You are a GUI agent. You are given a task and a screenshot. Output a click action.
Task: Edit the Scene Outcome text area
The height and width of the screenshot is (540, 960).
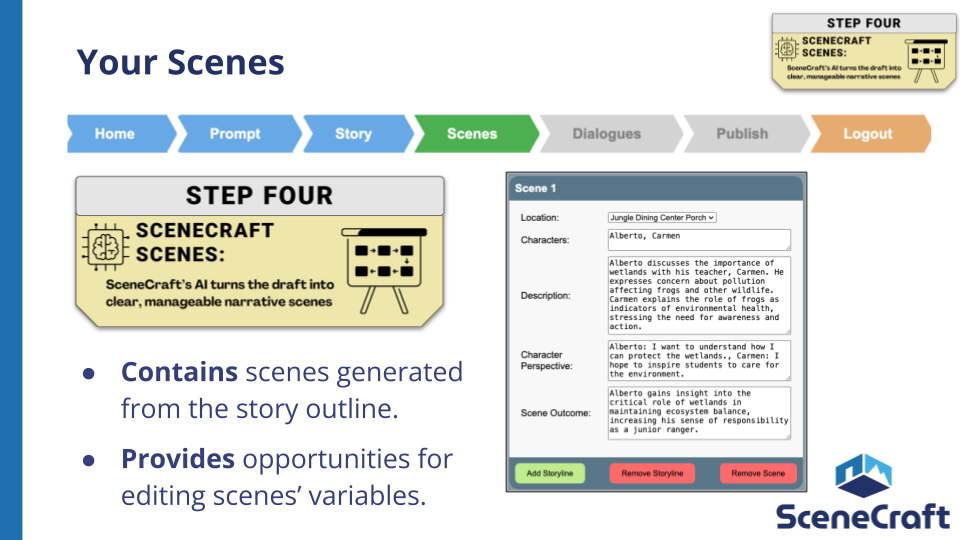[x=699, y=413]
